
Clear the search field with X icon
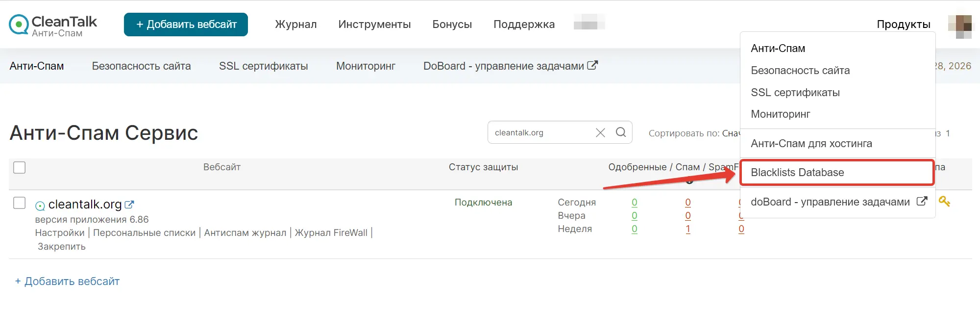click(x=600, y=132)
